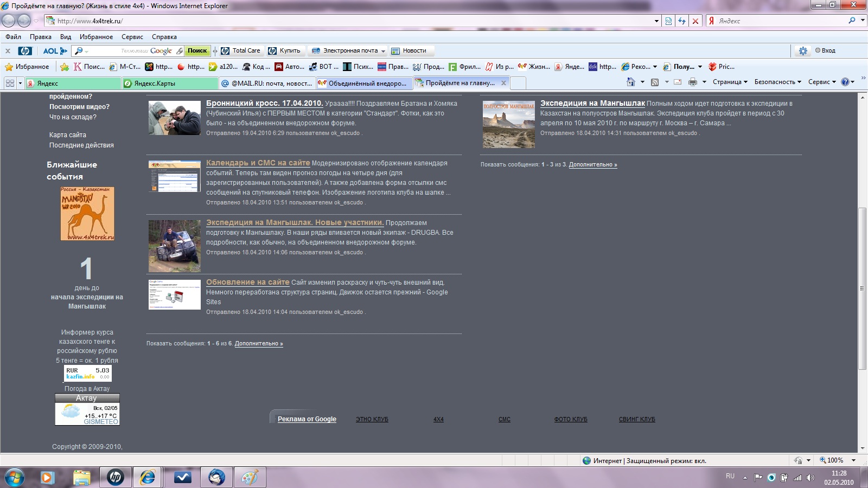Click the Mangyshlak peninsula article thumbnail

pos(508,124)
